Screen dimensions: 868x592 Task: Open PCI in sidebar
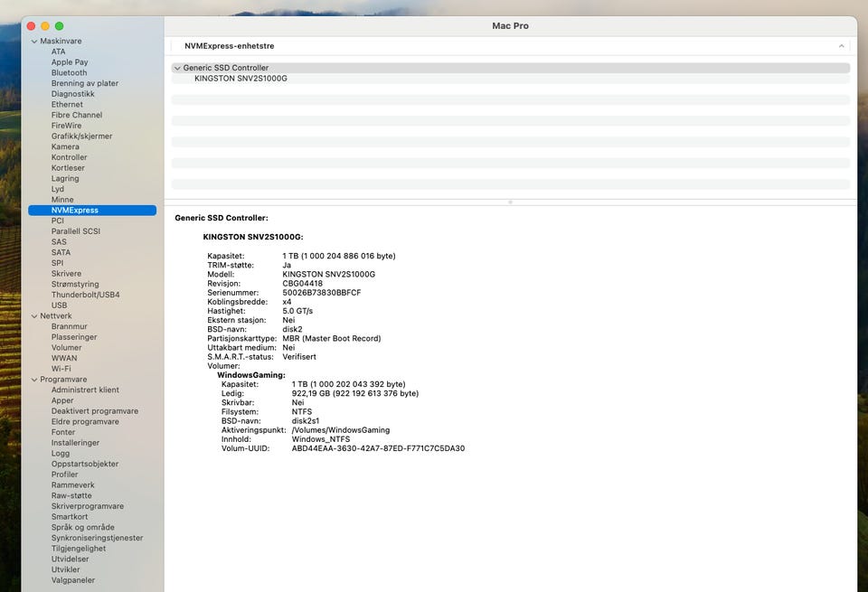(58, 221)
